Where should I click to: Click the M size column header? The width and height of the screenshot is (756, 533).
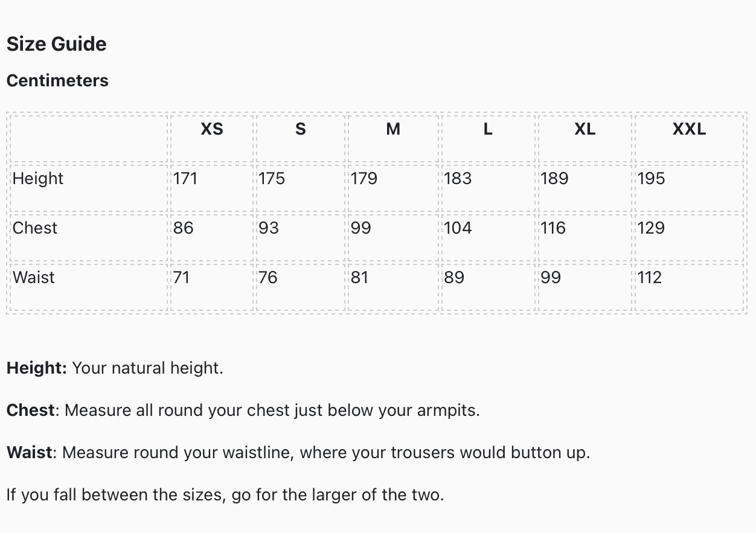tap(393, 129)
